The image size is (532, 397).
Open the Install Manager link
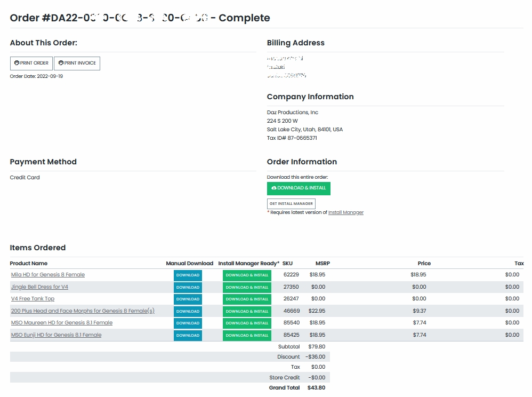pyautogui.click(x=345, y=212)
